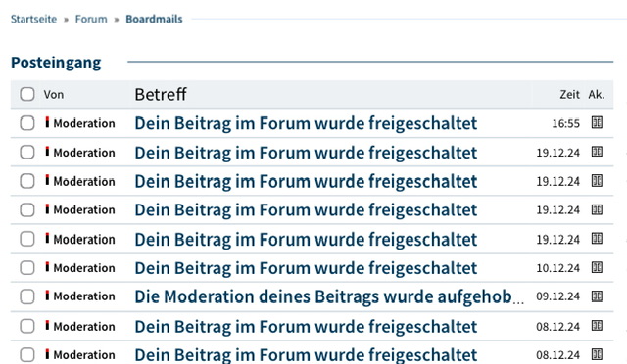Image resolution: width=627 pixels, height=364 pixels.
Task: Open 'Die Moderation deines Beitrags wurde aufgehob…' message
Action: click(x=329, y=296)
